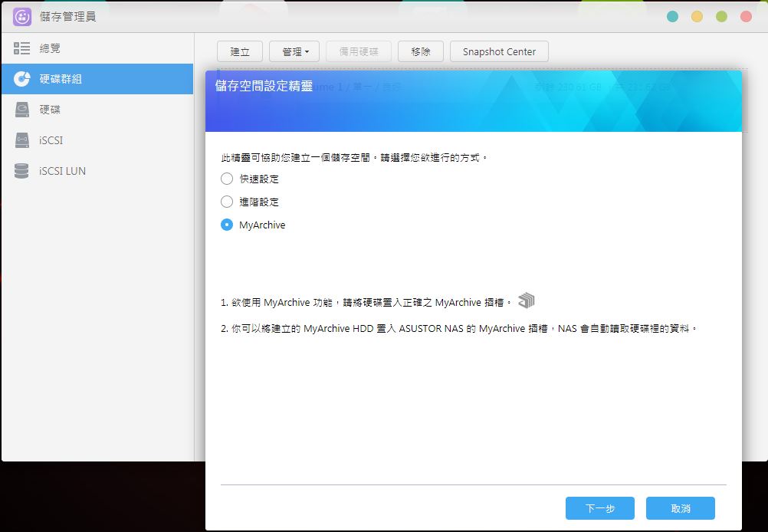Image resolution: width=768 pixels, height=532 pixels.
Task: Select the 硬碟群組 volume icon in sidebar
Action: pyautogui.click(x=21, y=79)
